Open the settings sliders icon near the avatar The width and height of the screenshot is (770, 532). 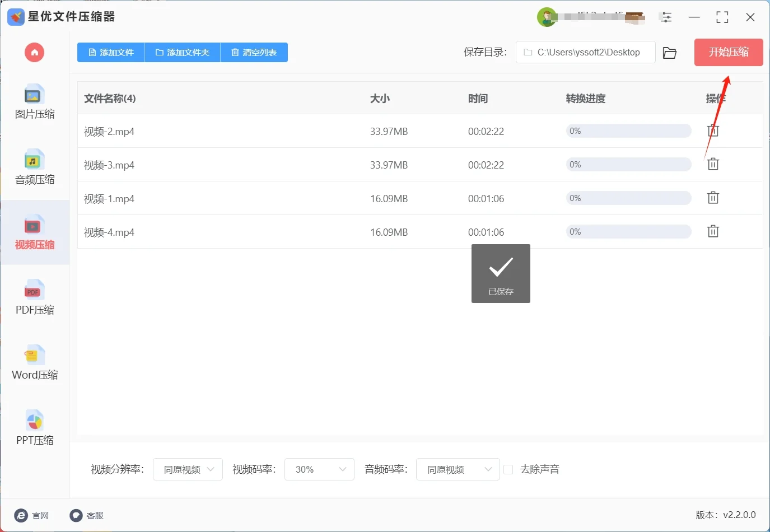(x=666, y=17)
